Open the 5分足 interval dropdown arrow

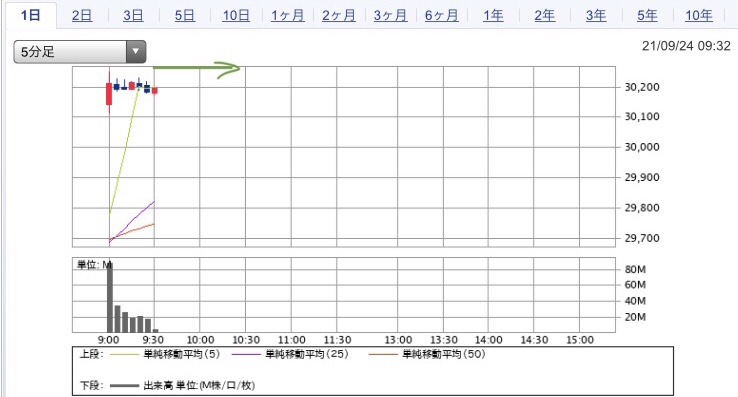point(136,51)
